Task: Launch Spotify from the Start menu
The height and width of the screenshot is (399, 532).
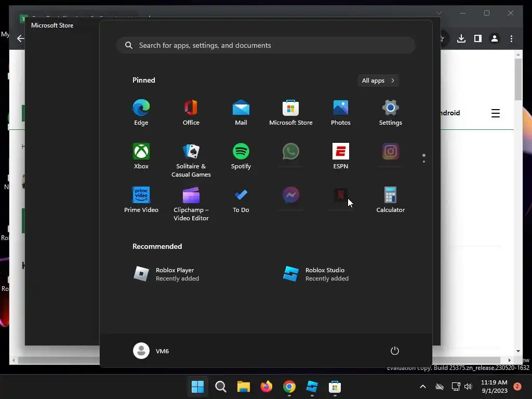Action: [x=241, y=156]
